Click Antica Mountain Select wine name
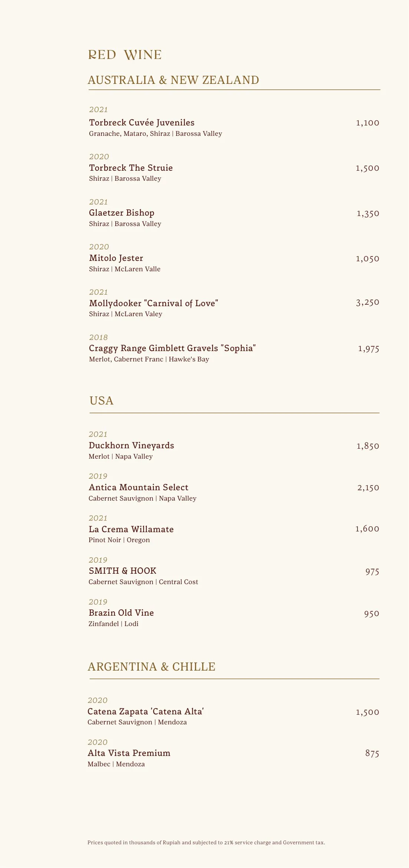409x868 pixels. [138, 488]
